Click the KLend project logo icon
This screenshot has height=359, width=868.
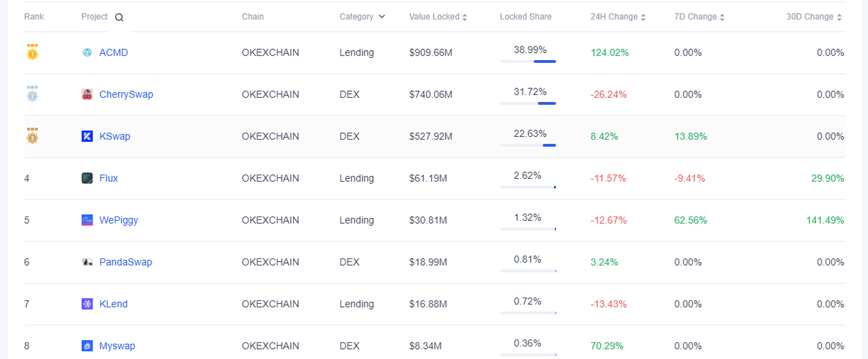click(87, 304)
